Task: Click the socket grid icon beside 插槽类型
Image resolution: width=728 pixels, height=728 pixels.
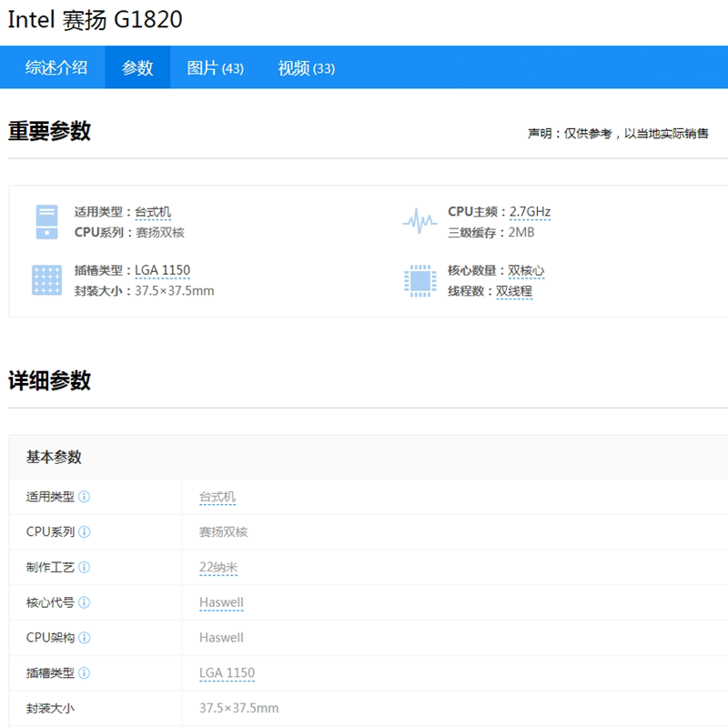Action: pyautogui.click(x=47, y=280)
